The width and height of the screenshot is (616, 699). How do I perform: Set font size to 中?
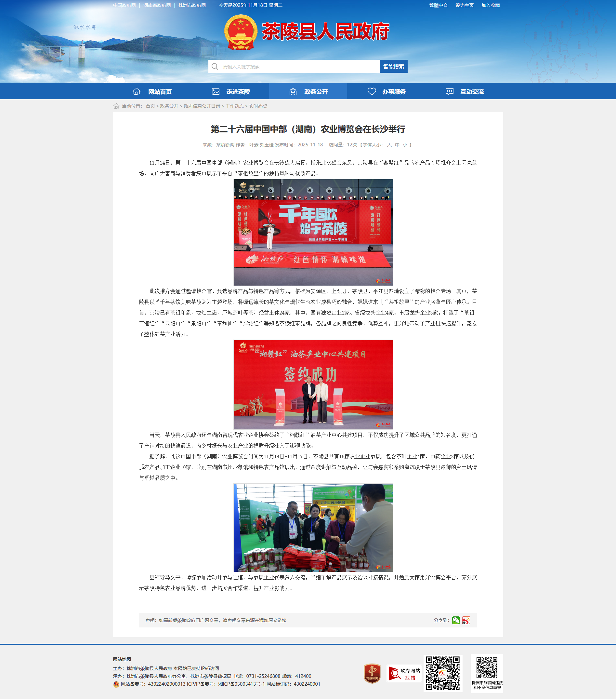[397, 145]
